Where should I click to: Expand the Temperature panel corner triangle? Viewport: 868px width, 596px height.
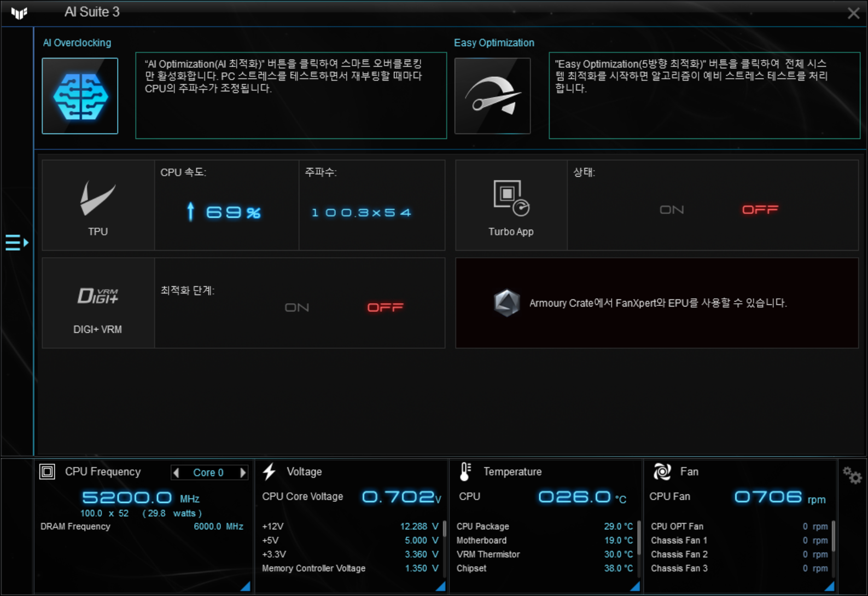tap(635, 586)
